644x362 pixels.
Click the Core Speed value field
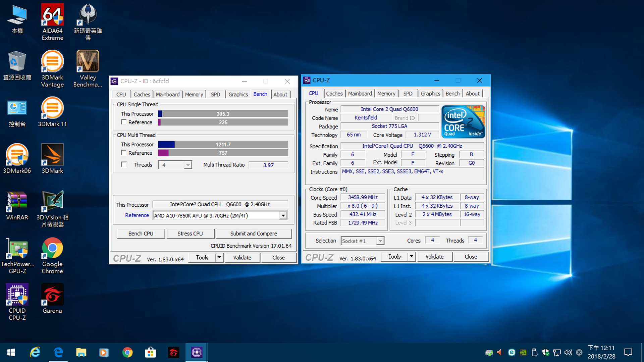(x=363, y=197)
